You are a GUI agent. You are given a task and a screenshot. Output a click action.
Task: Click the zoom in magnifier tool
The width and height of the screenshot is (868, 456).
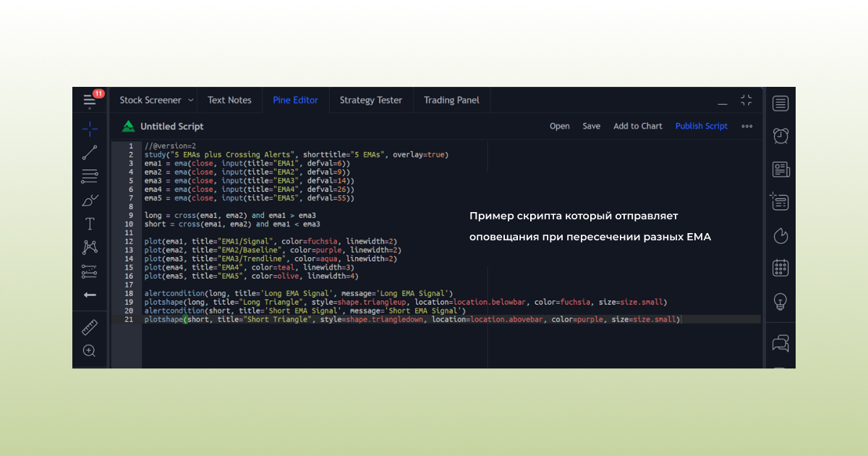click(x=90, y=350)
